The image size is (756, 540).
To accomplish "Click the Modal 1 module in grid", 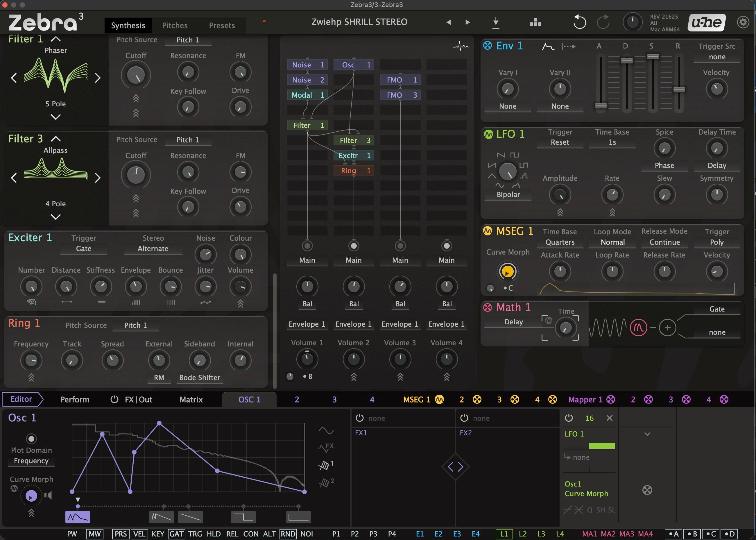I will pos(307,95).
